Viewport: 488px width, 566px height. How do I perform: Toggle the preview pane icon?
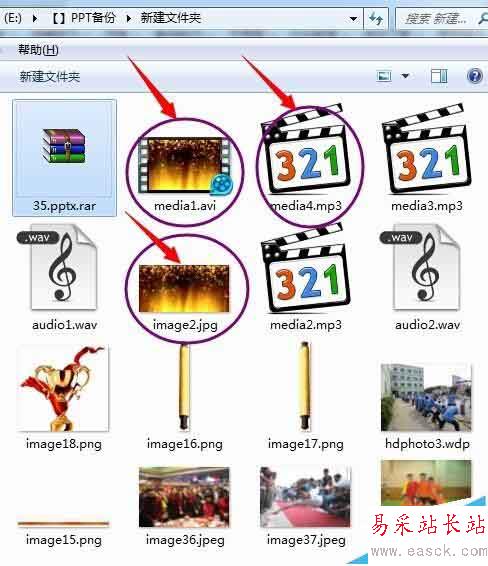[x=439, y=76]
